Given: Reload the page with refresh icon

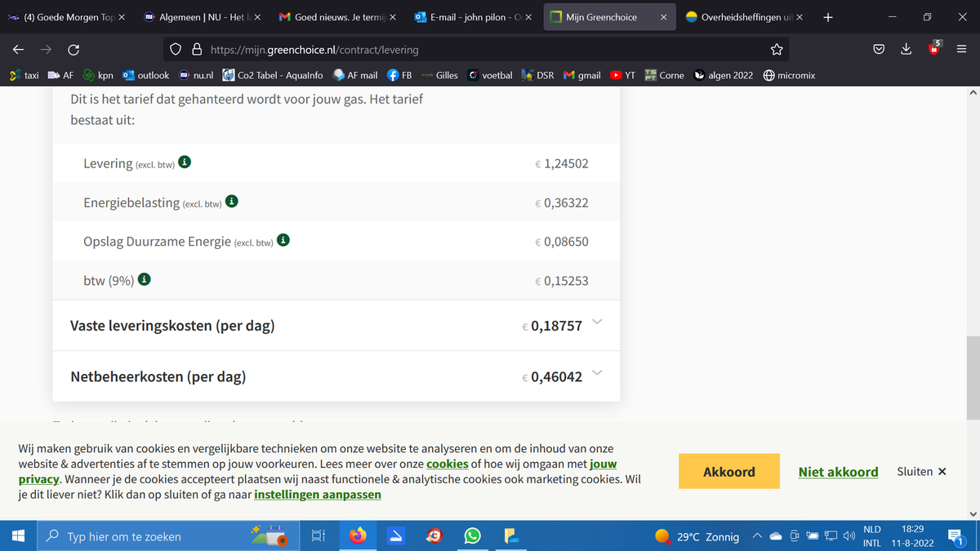Looking at the screenshot, I should point(73,50).
